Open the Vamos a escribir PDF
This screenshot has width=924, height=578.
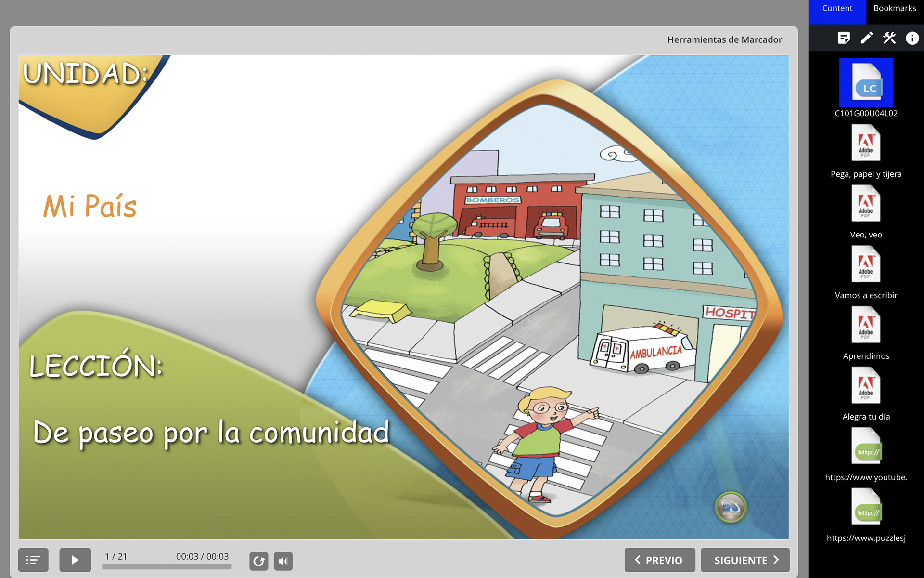866,264
